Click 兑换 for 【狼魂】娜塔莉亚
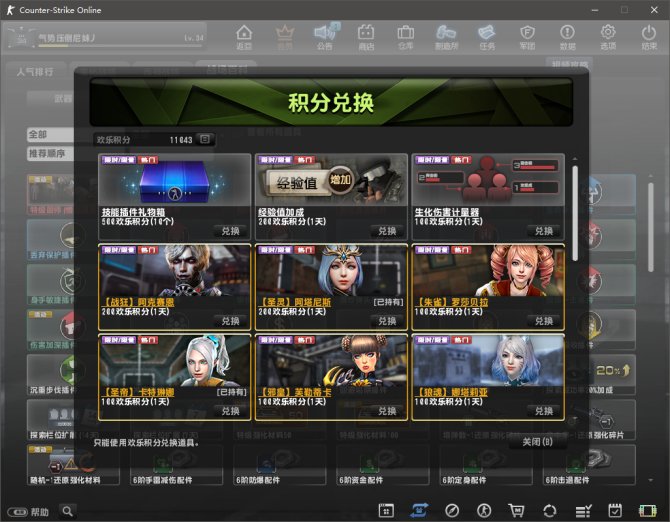The image size is (670, 522). click(x=544, y=411)
